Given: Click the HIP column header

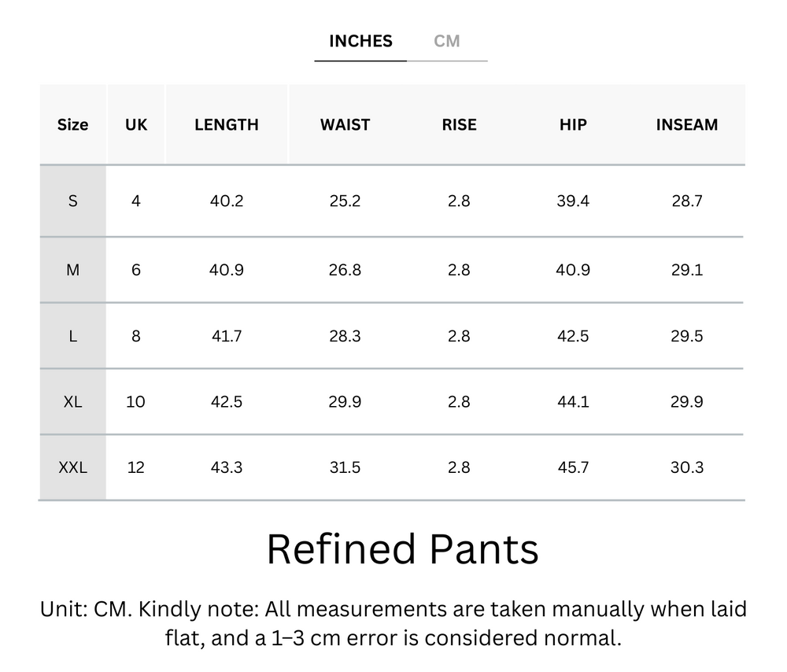Looking at the screenshot, I should (x=573, y=124).
